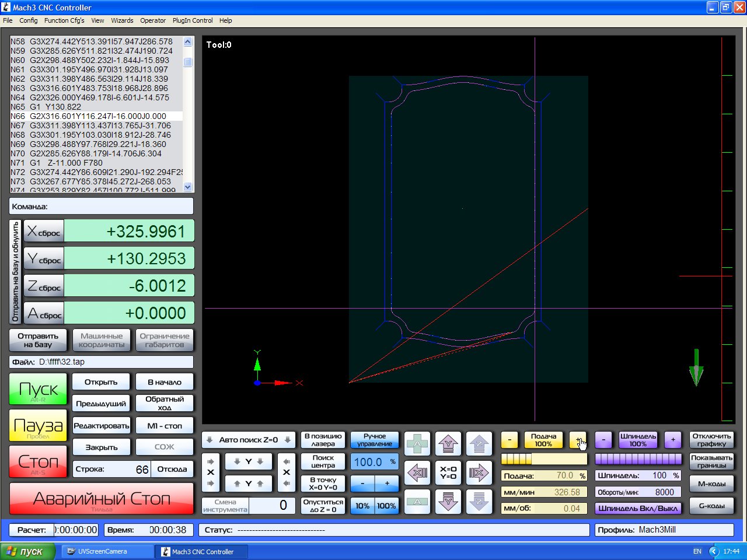
Task: Jog X axis left with the X arrow icon
Action: 417,473
